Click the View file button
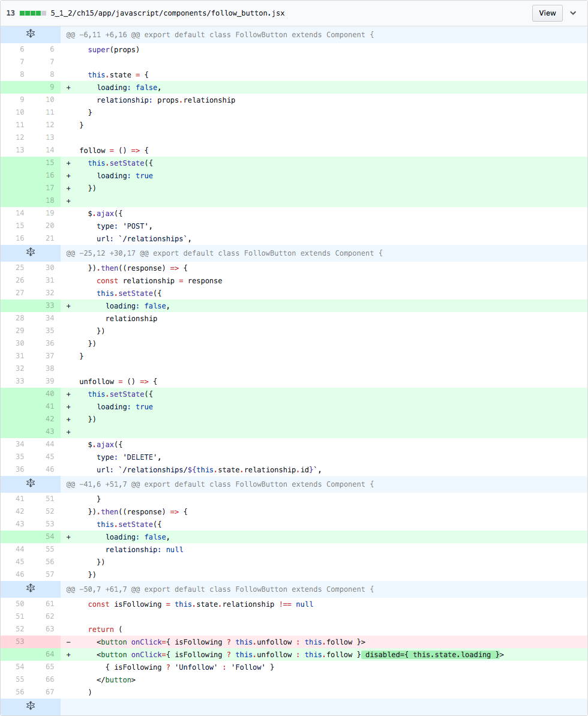Viewport: 588px width, 716px height. tap(547, 13)
